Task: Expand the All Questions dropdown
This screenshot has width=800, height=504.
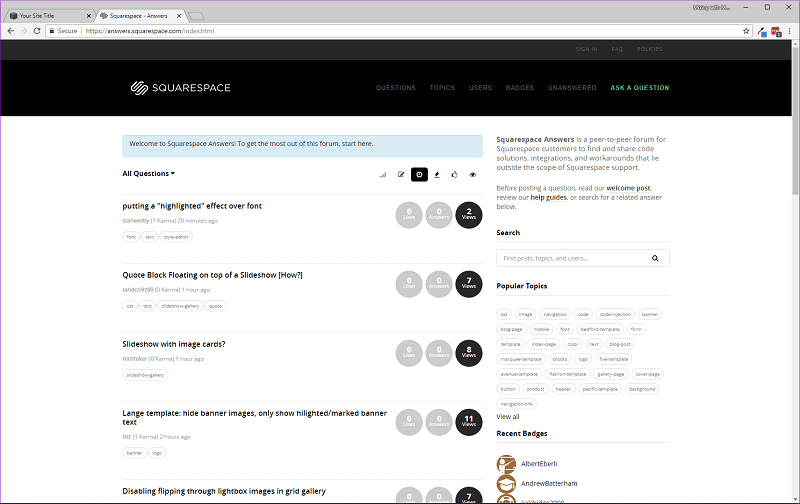Action: pyautogui.click(x=148, y=173)
